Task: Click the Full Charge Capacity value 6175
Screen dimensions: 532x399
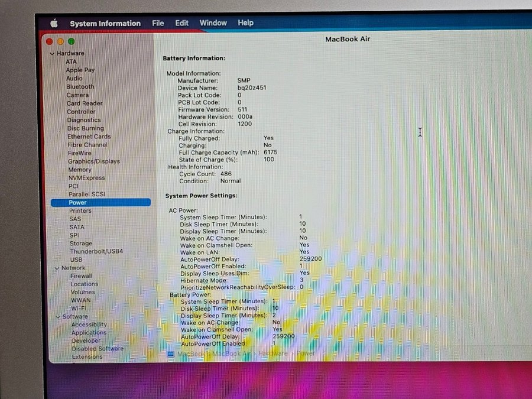Action: (x=270, y=153)
